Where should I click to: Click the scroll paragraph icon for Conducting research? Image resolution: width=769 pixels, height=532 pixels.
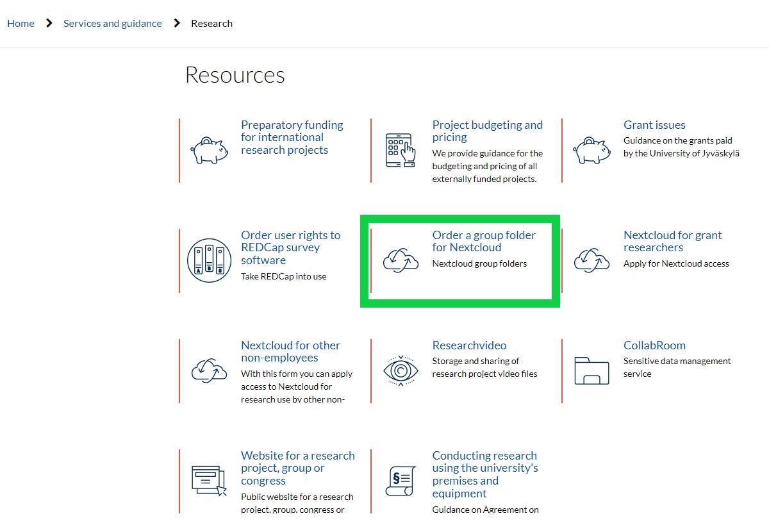401,481
